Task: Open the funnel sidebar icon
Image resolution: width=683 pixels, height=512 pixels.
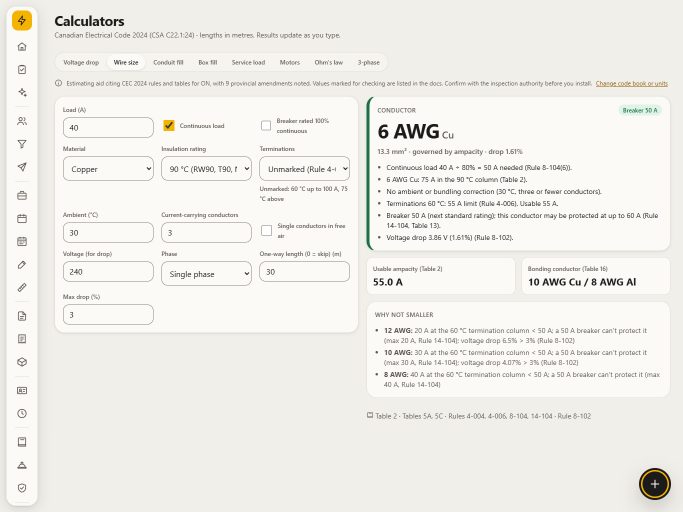Action: click(22, 144)
